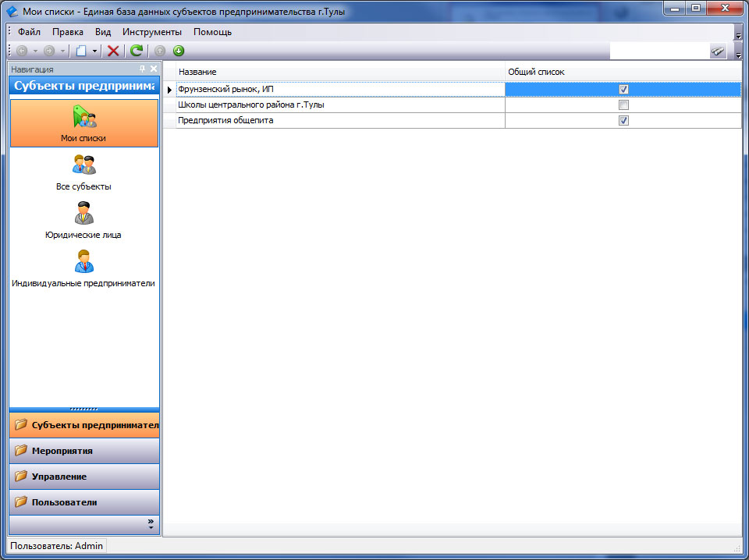Close the Навигация panel

[154, 69]
